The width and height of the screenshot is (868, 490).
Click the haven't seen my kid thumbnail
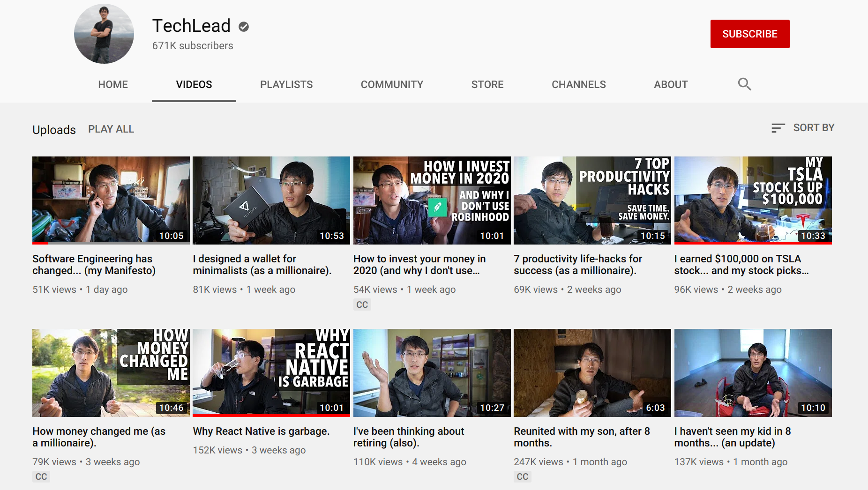coord(753,373)
